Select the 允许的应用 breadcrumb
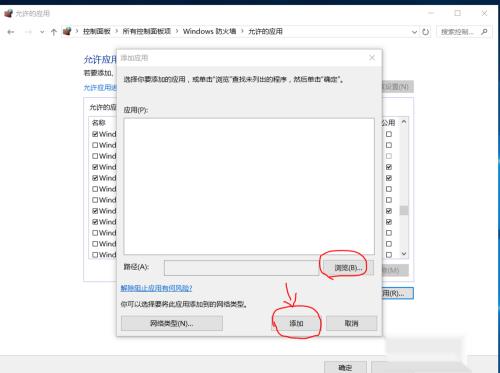Image resolution: width=500 pixels, height=373 pixels. point(265,31)
